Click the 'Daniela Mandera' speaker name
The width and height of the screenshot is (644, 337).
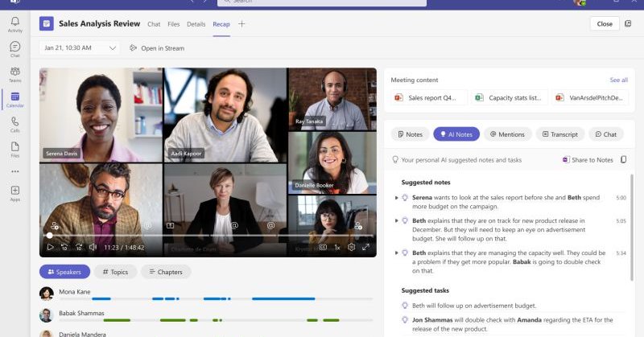pos(82,334)
